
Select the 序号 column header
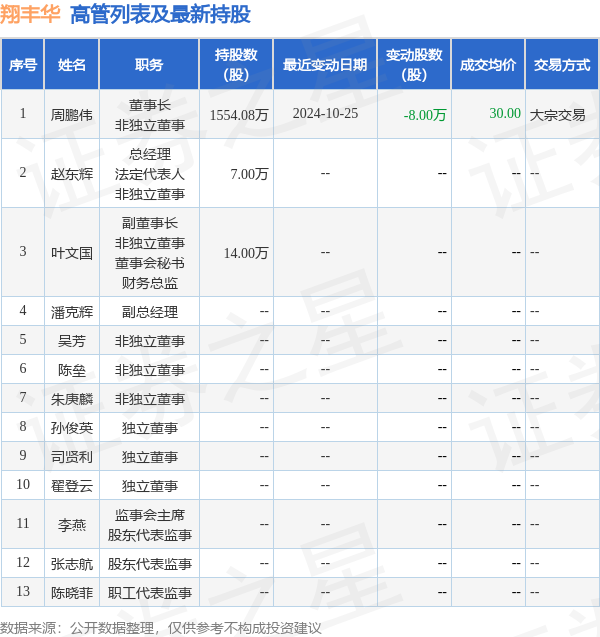click(x=23, y=65)
